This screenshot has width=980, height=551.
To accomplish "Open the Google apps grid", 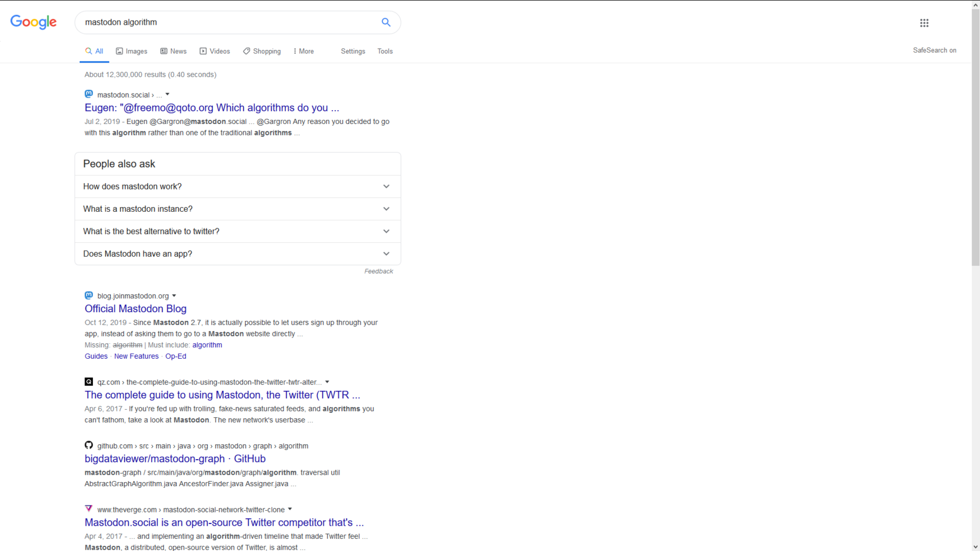I will (924, 23).
